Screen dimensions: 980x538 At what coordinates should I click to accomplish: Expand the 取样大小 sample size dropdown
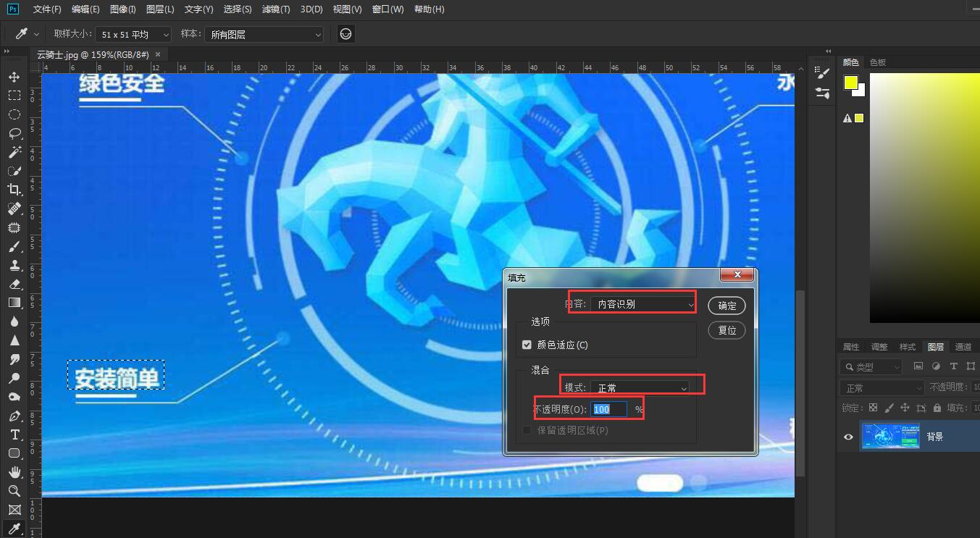(x=133, y=35)
